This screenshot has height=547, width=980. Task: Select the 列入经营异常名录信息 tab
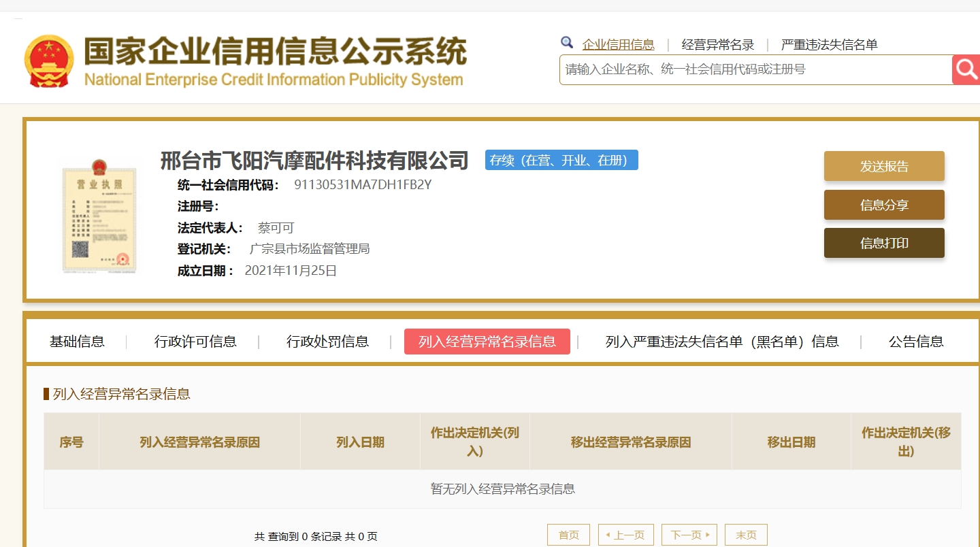pyautogui.click(x=487, y=342)
